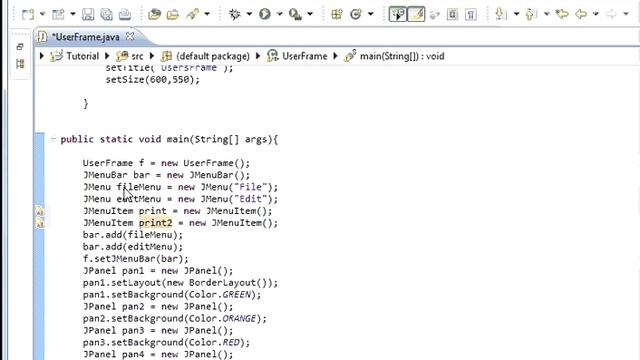Click the New Java Class icon
Viewport: 640px width, 360px height.
[x=356, y=14]
